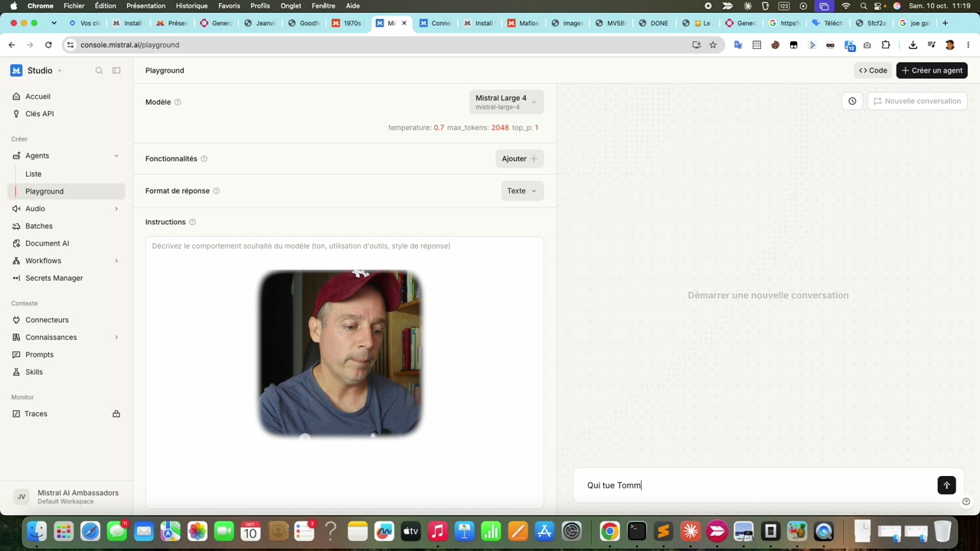Screen dimensions: 980x551
Task: Open the Document AI page
Action: 67,243
